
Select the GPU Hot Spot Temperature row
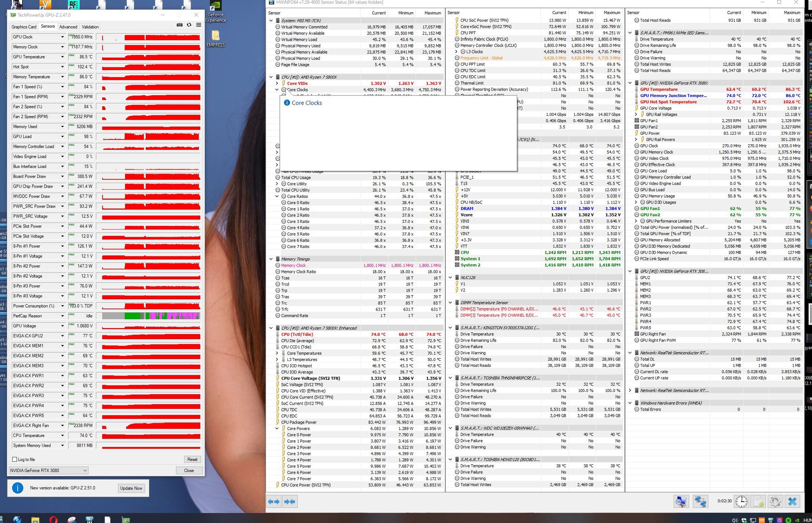click(x=715, y=102)
